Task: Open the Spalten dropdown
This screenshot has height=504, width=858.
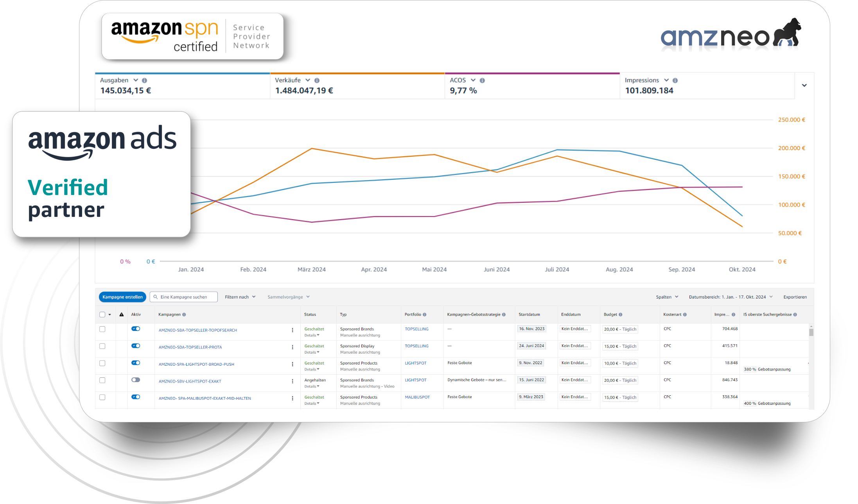Action: click(667, 297)
